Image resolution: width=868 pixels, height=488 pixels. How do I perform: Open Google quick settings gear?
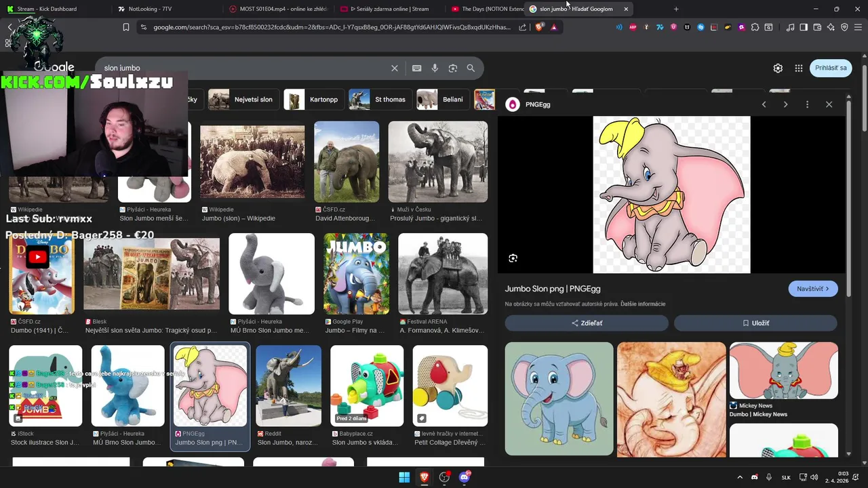coord(778,68)
